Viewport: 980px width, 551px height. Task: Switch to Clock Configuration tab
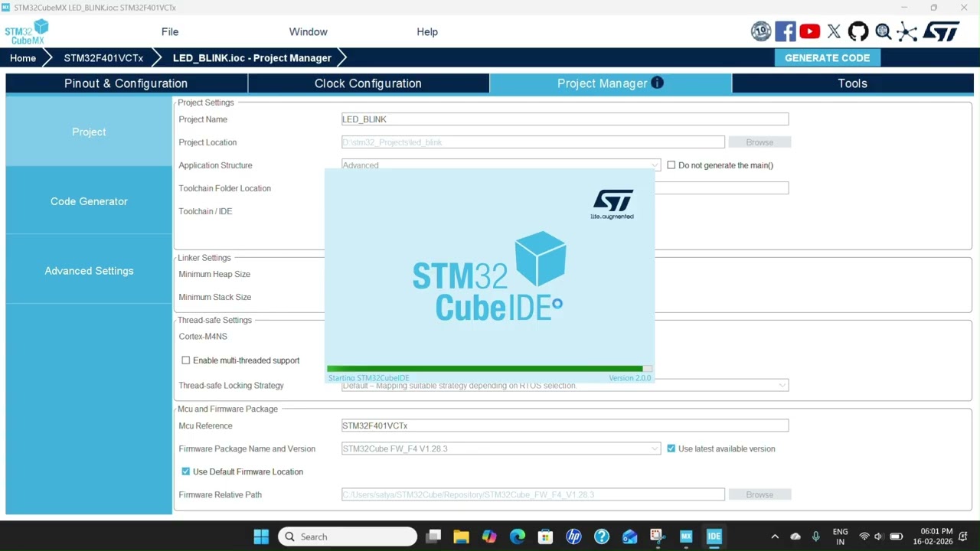coord(368,83)
